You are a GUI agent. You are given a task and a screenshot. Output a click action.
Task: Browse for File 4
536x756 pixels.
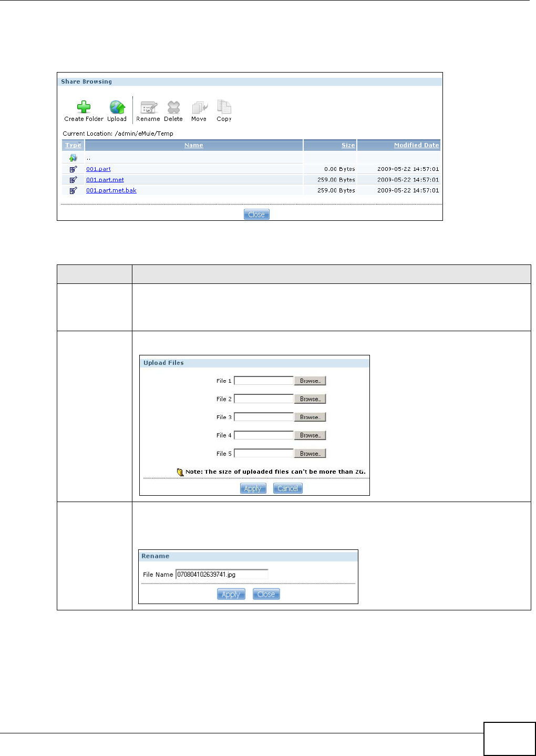point(310,435)
